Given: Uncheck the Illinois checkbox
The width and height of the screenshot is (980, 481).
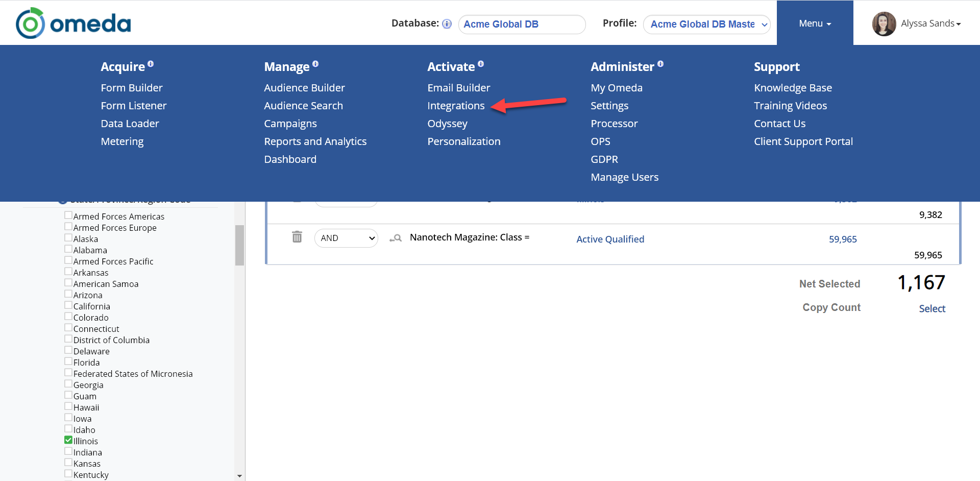Looking at the screenshot, I should 68,440.
